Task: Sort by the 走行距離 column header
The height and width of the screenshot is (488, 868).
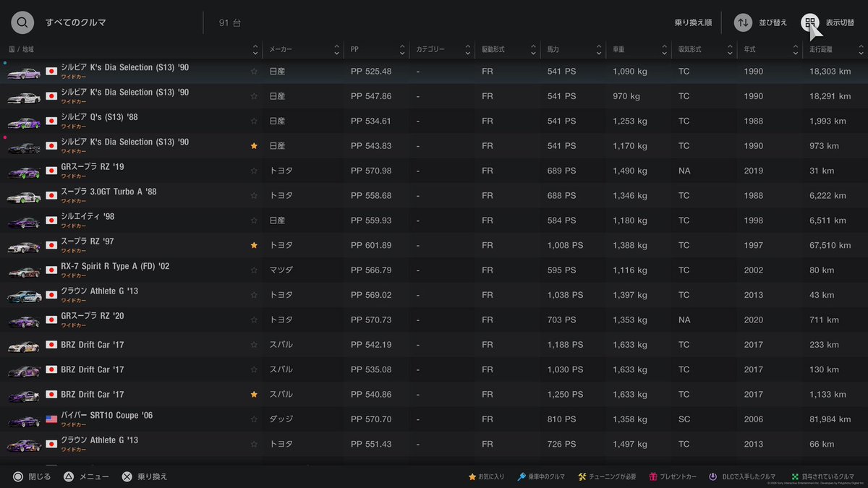Action: tap(835, 50)
